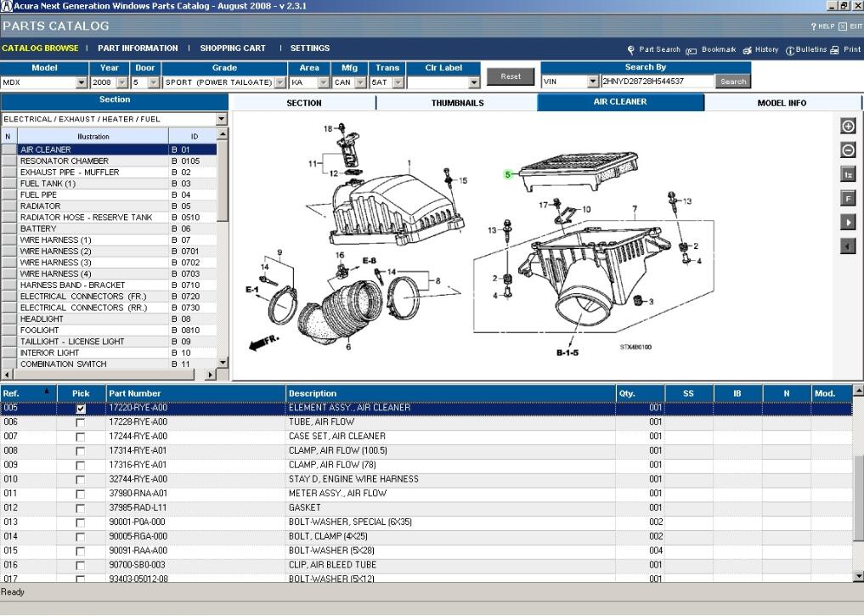Click the VIN Search button
The width and height of the screenshot is (864, 616).
coord(733,82)
